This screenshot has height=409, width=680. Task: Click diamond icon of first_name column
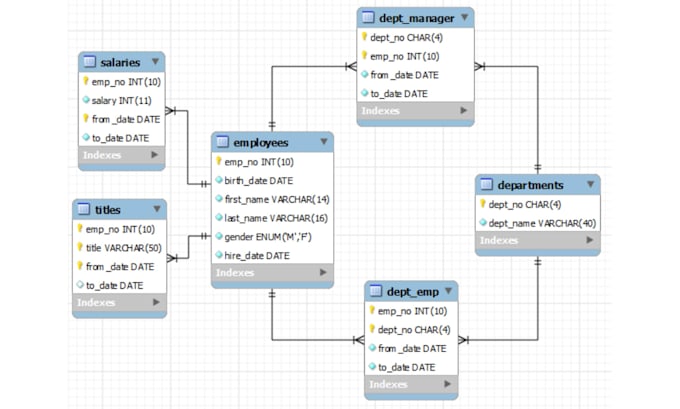click(219, 198)
